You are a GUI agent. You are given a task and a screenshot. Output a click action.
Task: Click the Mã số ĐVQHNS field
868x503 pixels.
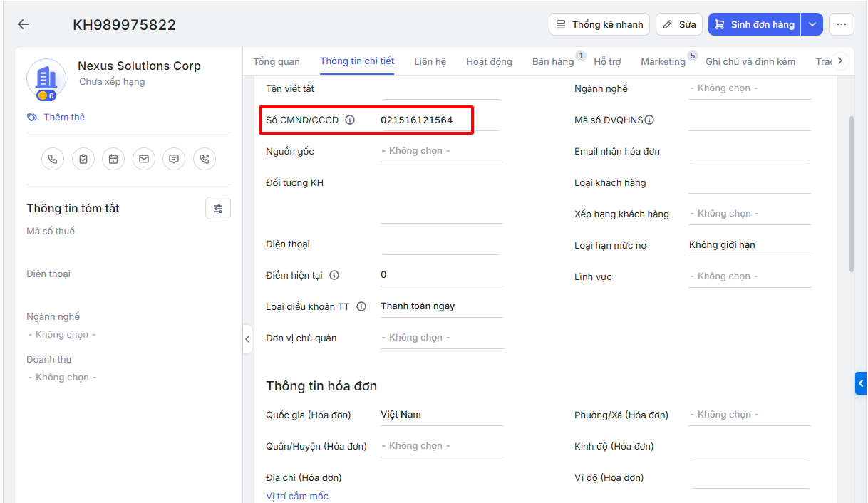pyautogui.click(x=750, y=120)
